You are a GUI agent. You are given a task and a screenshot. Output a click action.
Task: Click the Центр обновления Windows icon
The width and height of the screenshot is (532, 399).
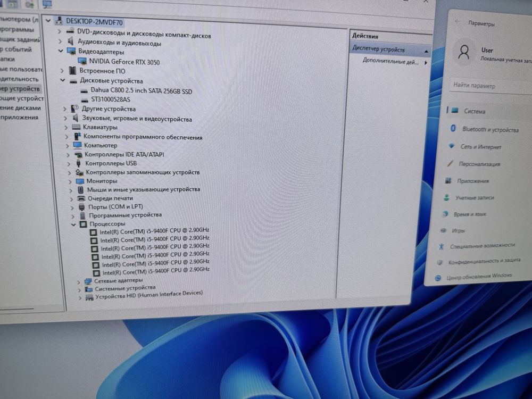tap(438, 278)
